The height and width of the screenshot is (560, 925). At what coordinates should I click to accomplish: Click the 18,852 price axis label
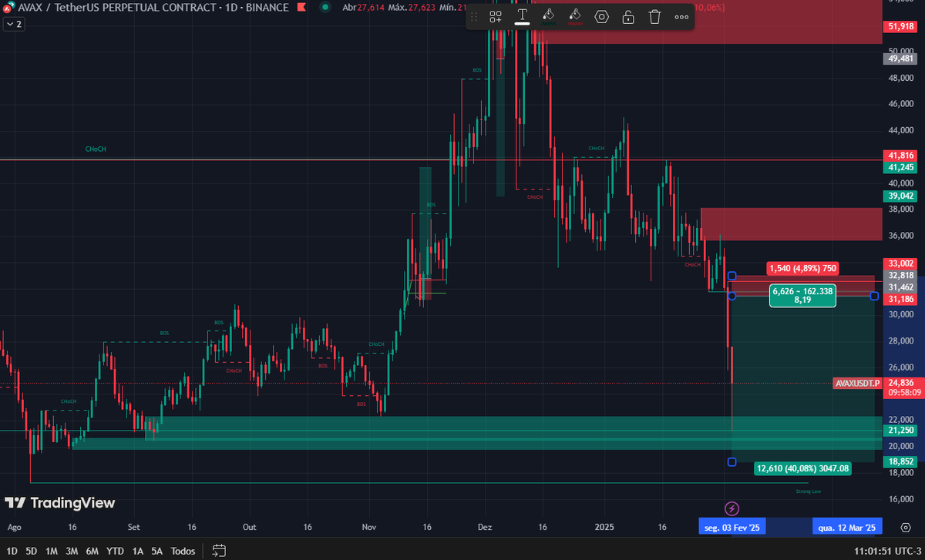902,461
